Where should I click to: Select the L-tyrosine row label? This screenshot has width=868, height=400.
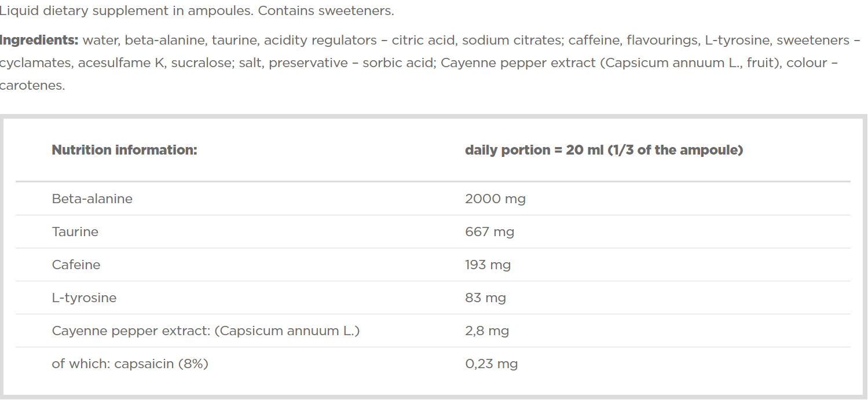click(84, 298)
